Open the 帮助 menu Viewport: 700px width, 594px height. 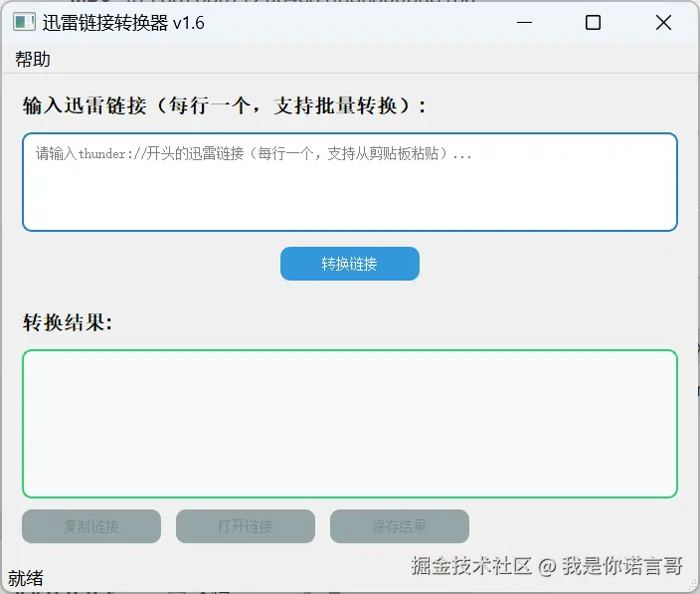pyautogui.click(x=32, y=60)
